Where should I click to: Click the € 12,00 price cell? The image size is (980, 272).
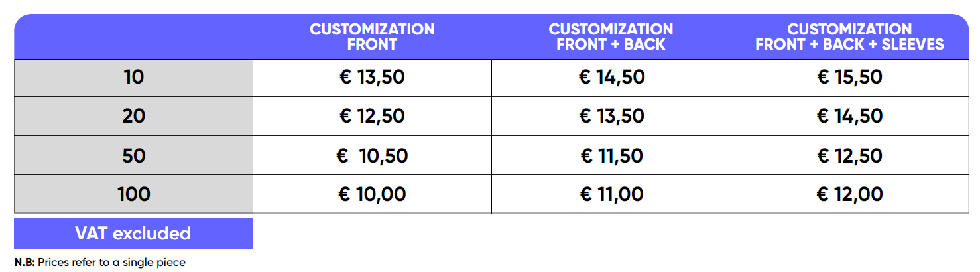849,194
